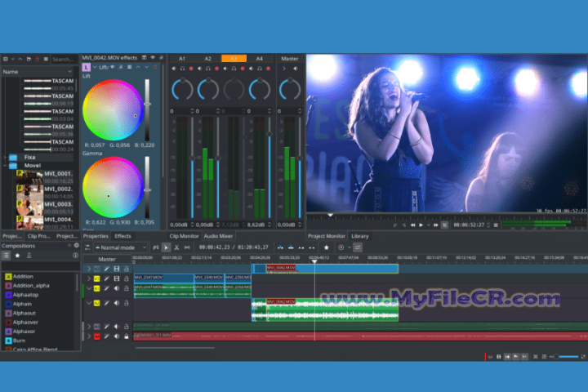Edit effects on track A2 wand icon
Viewport: 588px width, 392px height.
[107, 303]
